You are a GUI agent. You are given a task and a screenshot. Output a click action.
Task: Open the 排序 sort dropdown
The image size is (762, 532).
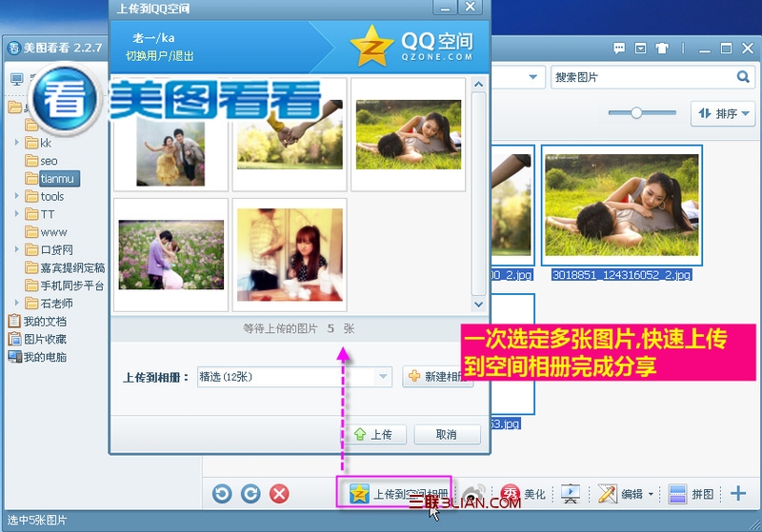pos(723,113)
